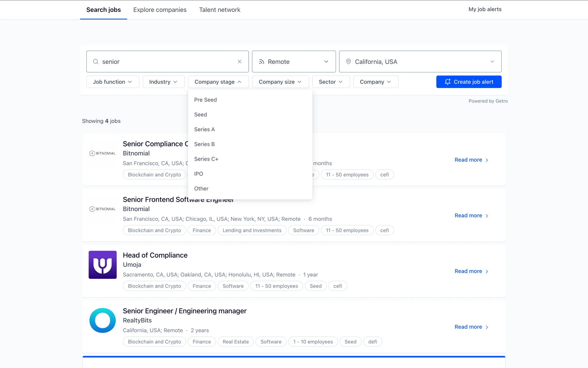This screenshot has width=588, height=368.
Task: Click the Bitnomial logo on first job
Action: (103, 153)
